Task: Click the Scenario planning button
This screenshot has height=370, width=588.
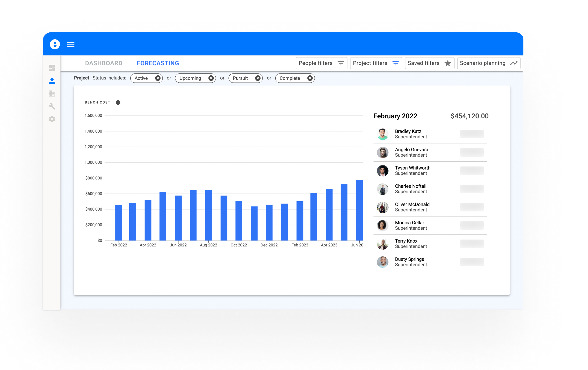Action: (488, 63)
